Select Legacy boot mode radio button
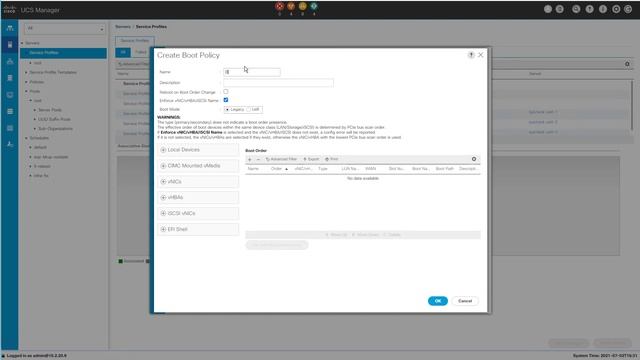This screenshot has height=360, width=640. (x=227, y=109)
